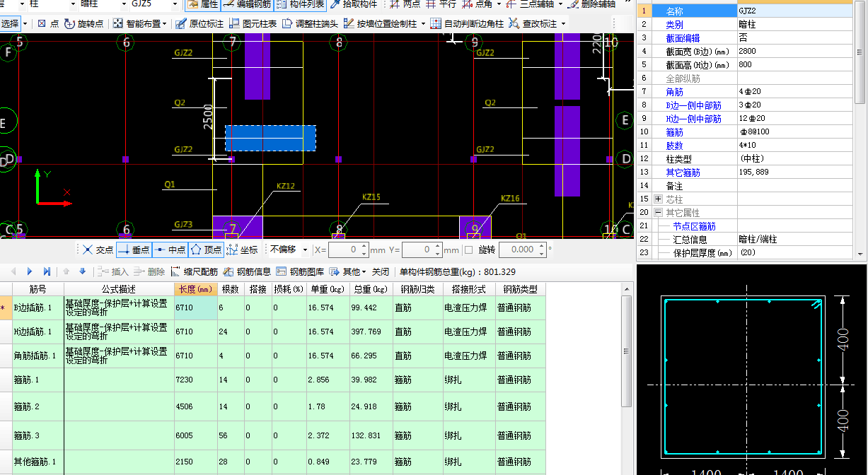
Task: Click the 节点区箍筋 property link
Action: (694, 226)
